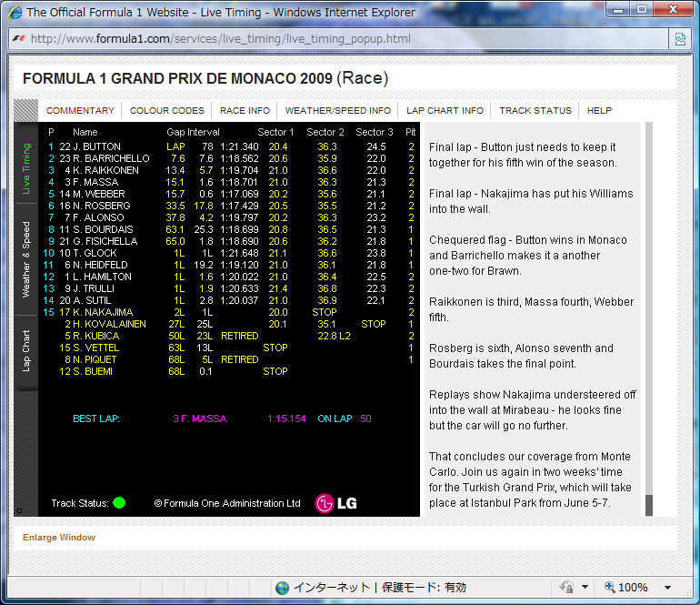
Task: Click the BEST LAP label
Action: coord(96,418)
